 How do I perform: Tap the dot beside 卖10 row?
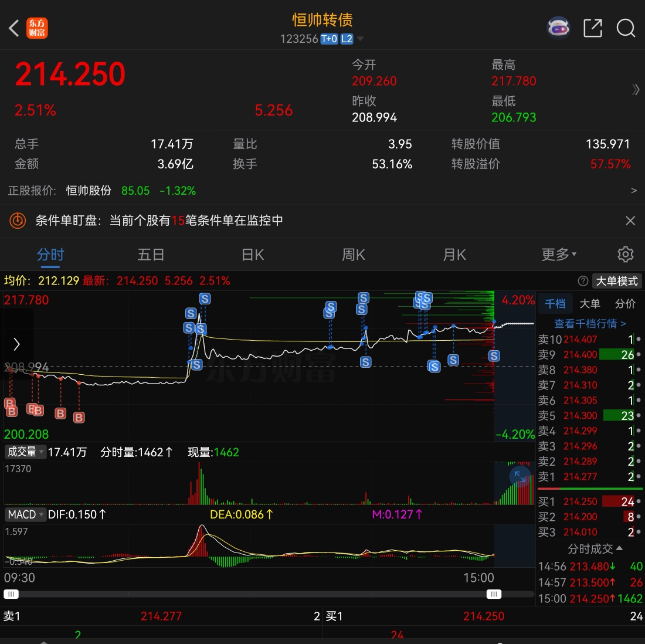click(638, 339)
